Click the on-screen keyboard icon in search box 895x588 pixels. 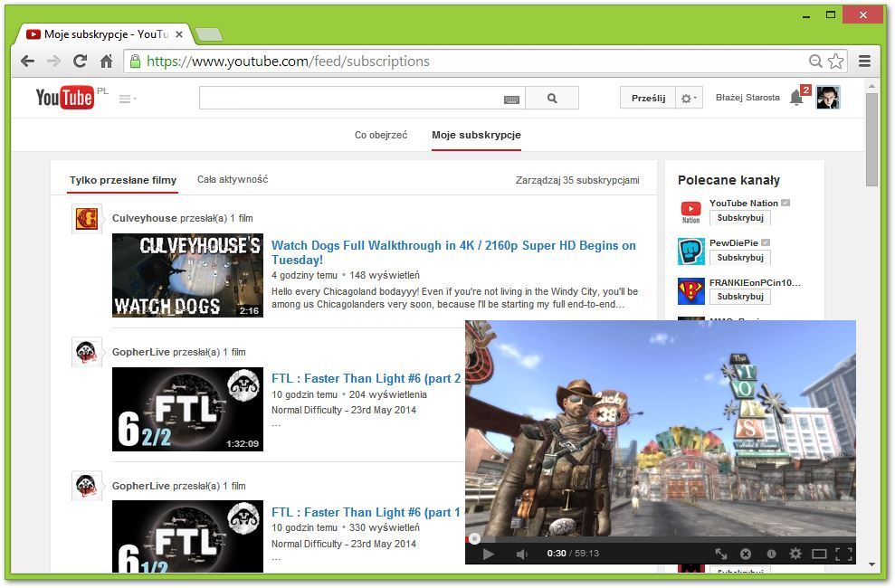511,100
